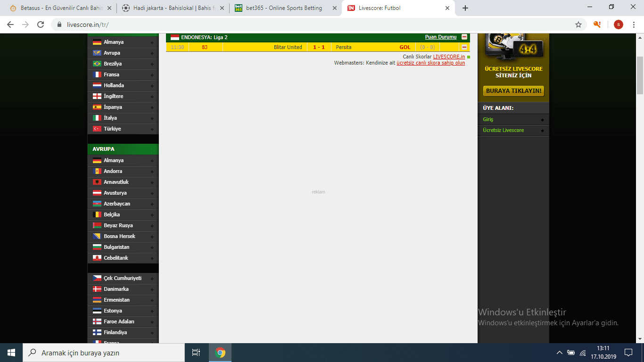Reload the page in Chrome
The width and height of the screenshot is (644, 362).
click(x=41, y=25)
